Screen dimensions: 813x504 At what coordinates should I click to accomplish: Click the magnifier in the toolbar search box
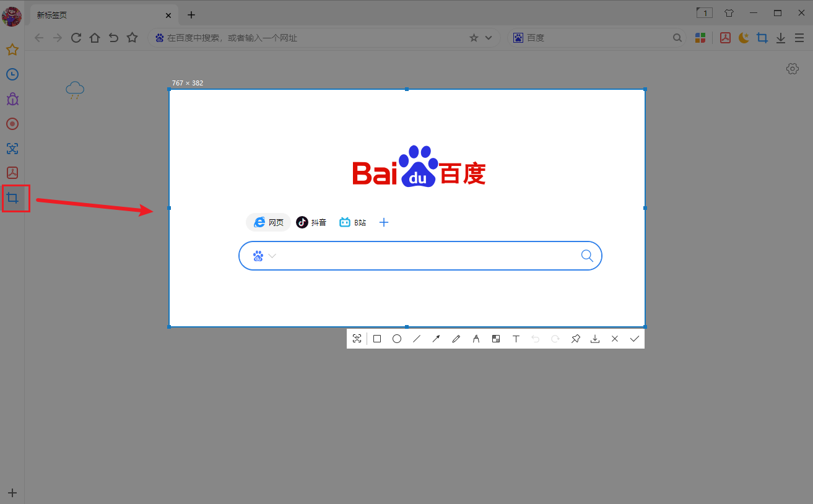[x=677, y=38]
